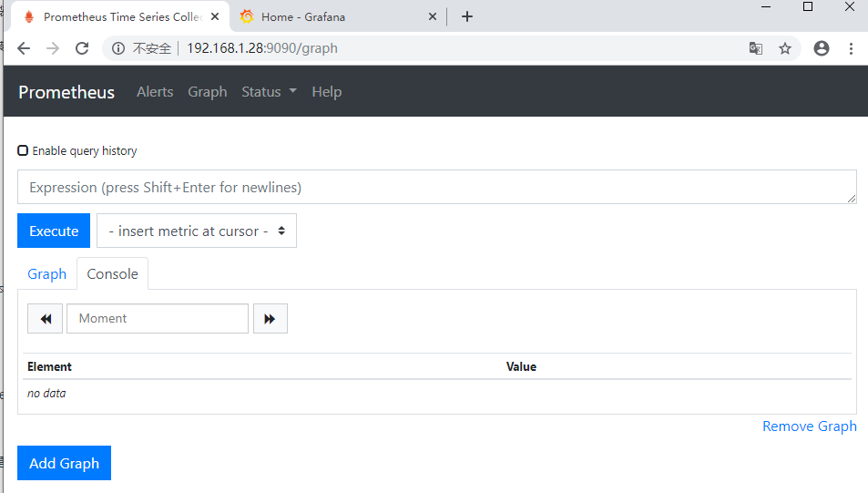Select the Console view tab
This screenshot has height=493, width=868.
[x=112, y=274]
